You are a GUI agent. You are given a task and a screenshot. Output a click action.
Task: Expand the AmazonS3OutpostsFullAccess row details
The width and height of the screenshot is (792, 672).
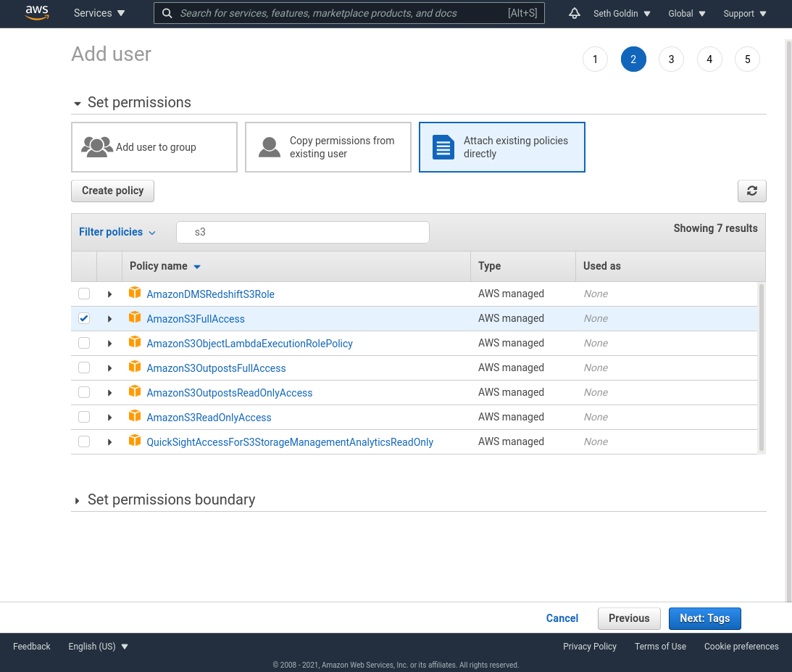109,368
